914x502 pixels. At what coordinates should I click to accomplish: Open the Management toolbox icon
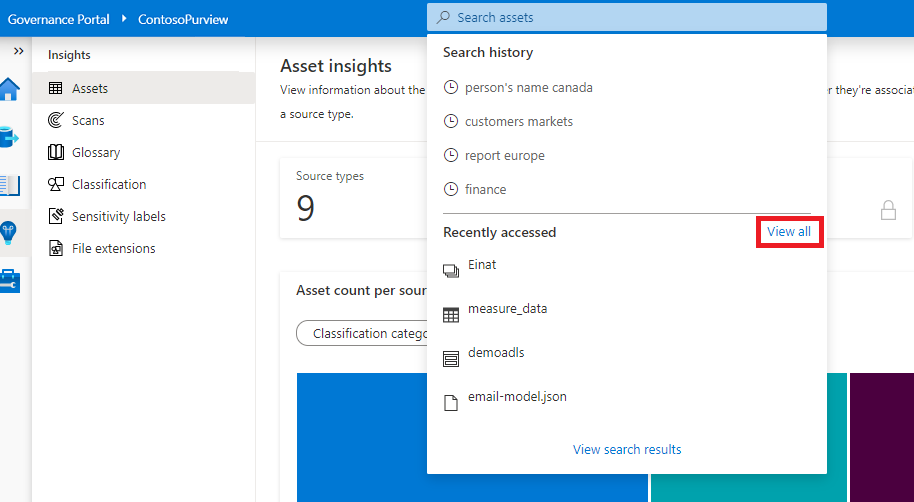10,281
